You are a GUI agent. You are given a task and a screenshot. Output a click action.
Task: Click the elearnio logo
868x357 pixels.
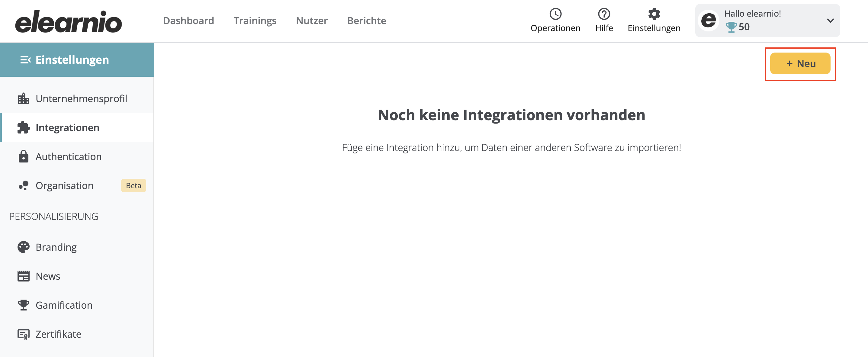[x=68, y=21]
